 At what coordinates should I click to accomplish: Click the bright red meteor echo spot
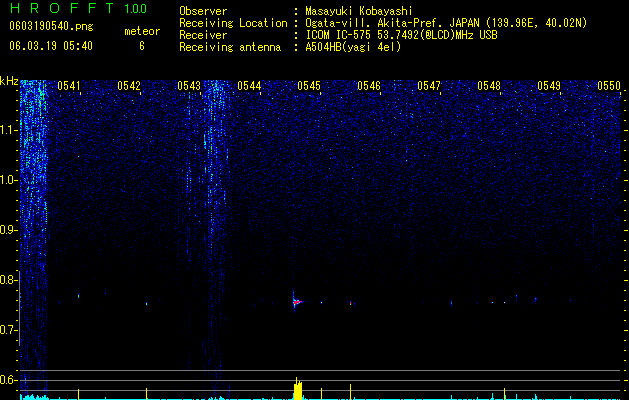coord(297,302)
